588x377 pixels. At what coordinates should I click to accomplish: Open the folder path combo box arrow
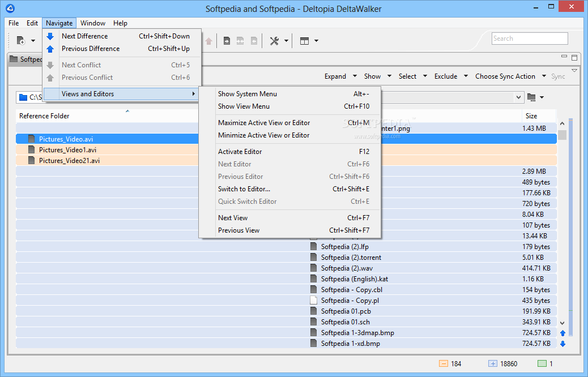(518, 97)
